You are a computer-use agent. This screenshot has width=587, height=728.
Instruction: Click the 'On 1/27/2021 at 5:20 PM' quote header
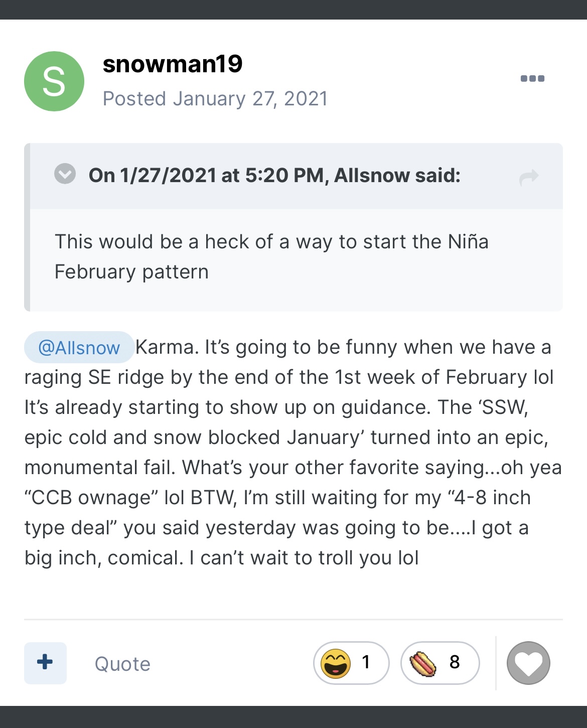206,176
